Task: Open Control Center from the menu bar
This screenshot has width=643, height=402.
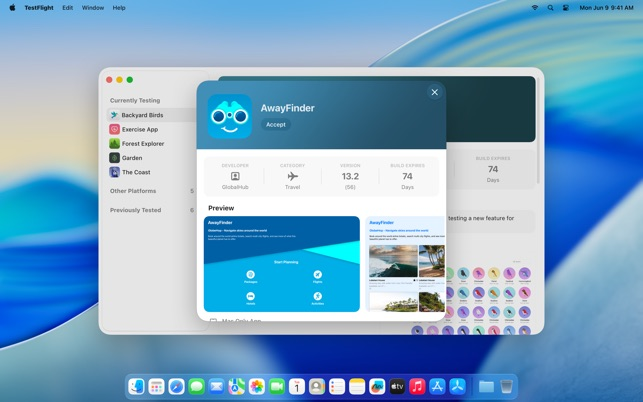Action: 565,7
